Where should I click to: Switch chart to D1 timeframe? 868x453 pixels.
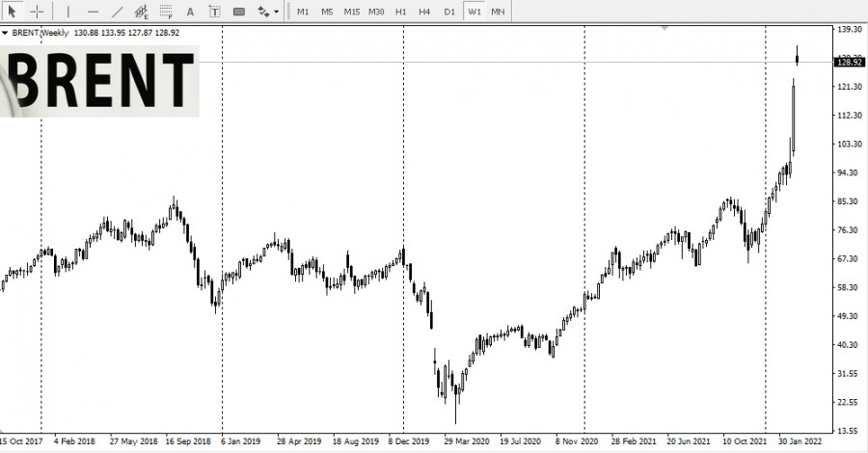(x=448, y=11)
